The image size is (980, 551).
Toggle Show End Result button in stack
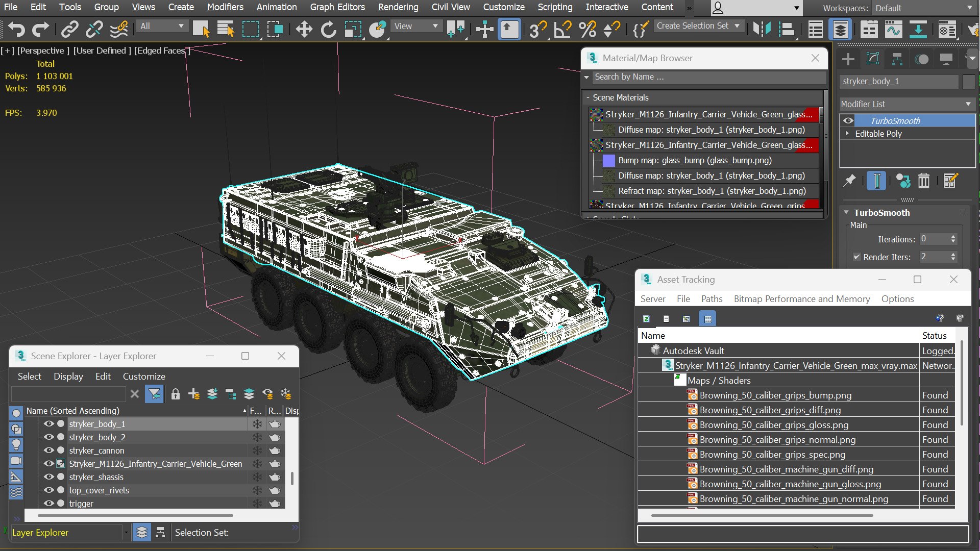point(876,181)
